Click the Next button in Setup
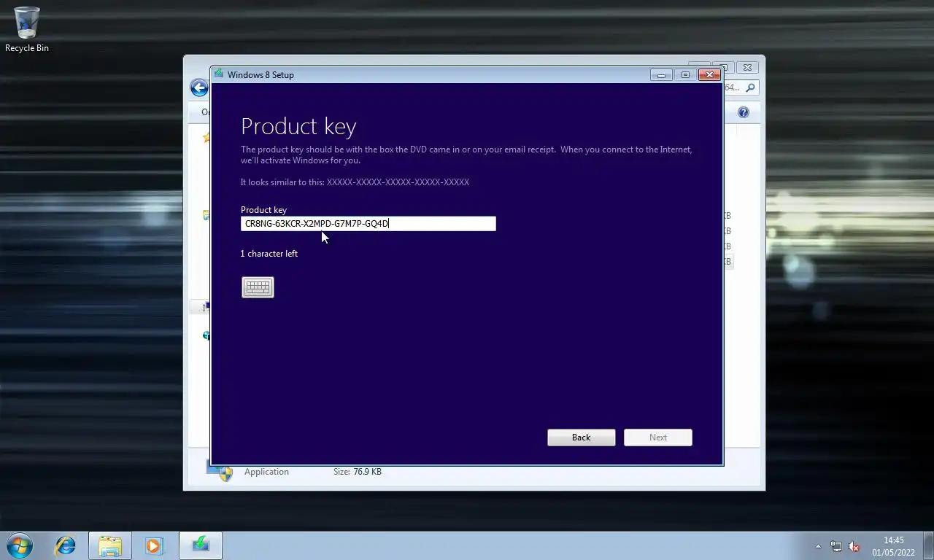Image resolution: width=934 pixels, height=560 pixels. pos(658,437)
